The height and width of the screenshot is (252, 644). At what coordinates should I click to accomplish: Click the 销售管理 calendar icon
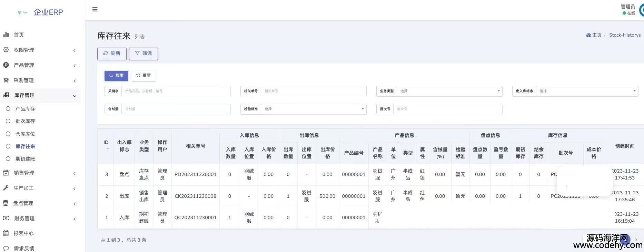coord(6,173)
